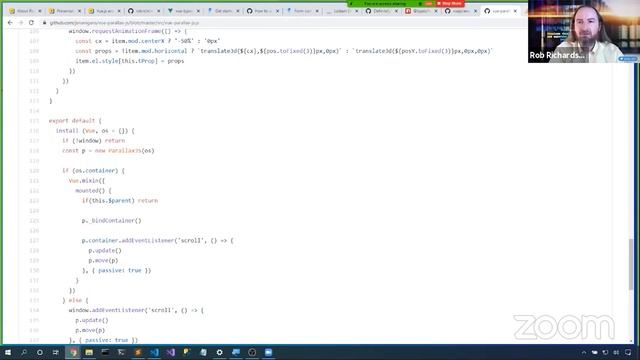Screen dimensions: 640x360
Task: Stop the Zoom screen share
Action: (x=450, y=3)
